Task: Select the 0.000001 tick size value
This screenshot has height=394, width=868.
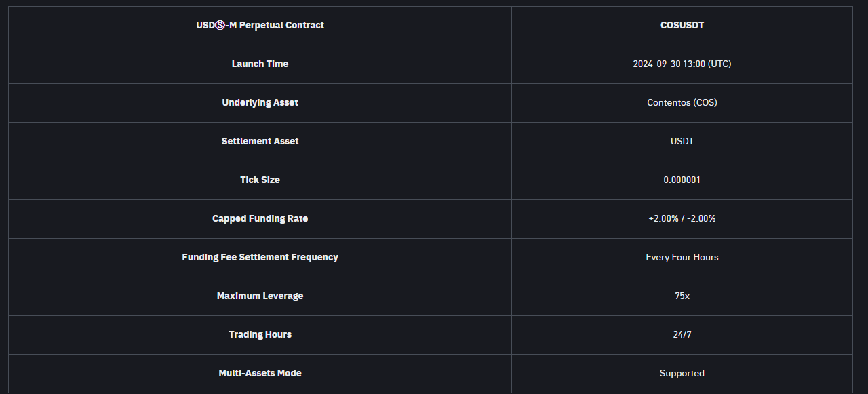Action: [x=682, y=180]
